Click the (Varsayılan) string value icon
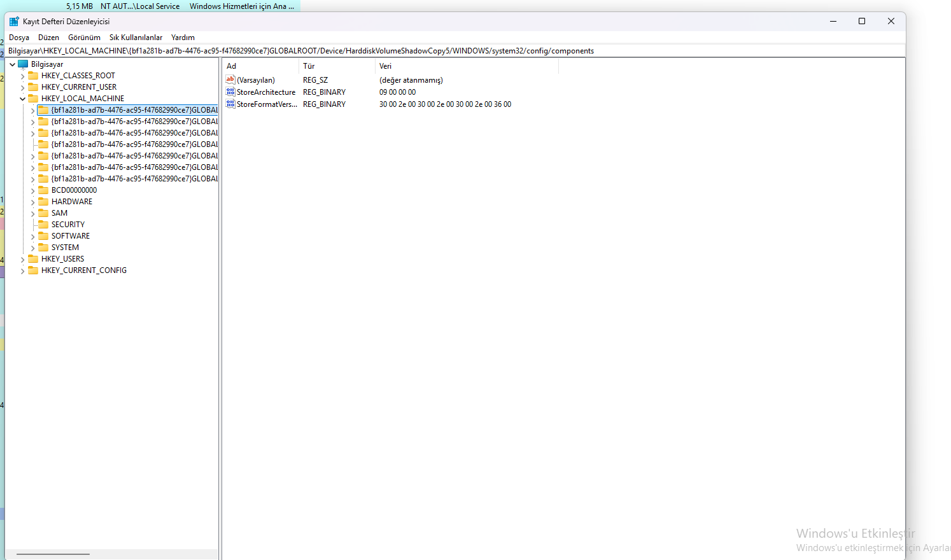Image resolution: width=951 pixels, height=560 pixels. pos(230,80)
